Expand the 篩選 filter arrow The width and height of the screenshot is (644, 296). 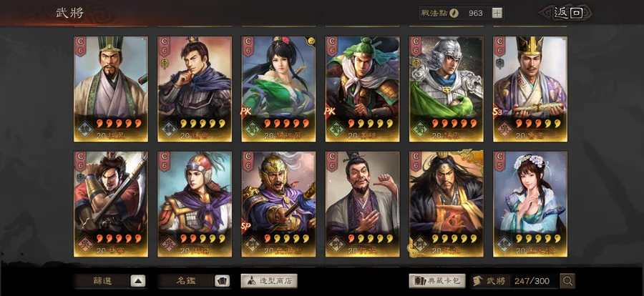point(138,281)
